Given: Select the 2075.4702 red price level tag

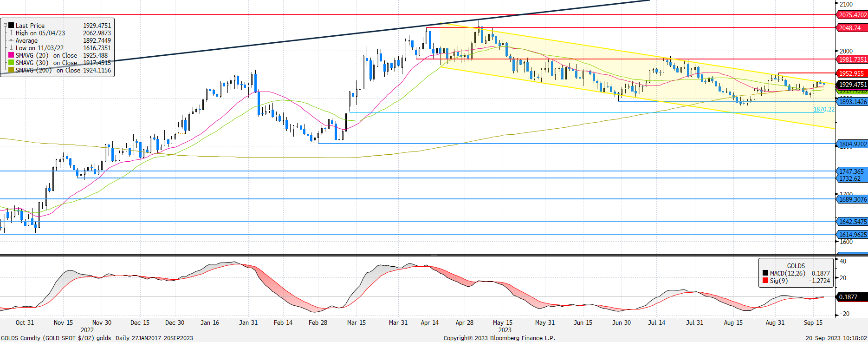Looking at the screenshot, I should 852,15.
